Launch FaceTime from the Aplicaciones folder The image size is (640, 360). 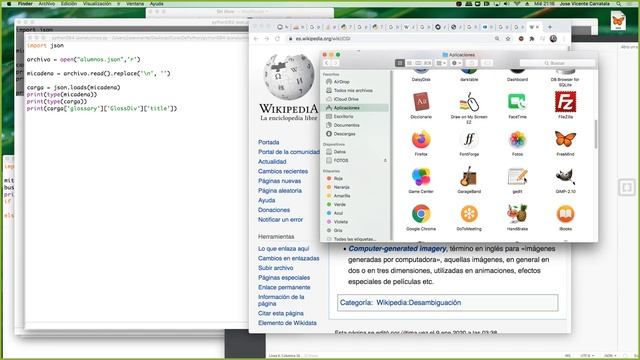tap(517, 102)
